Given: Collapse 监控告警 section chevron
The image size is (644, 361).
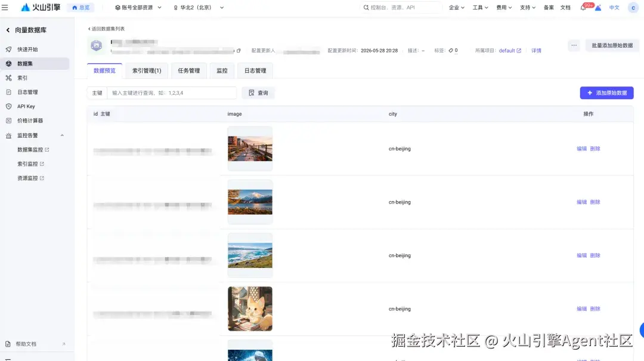Looking at the screenshot, I should point(62,135).
